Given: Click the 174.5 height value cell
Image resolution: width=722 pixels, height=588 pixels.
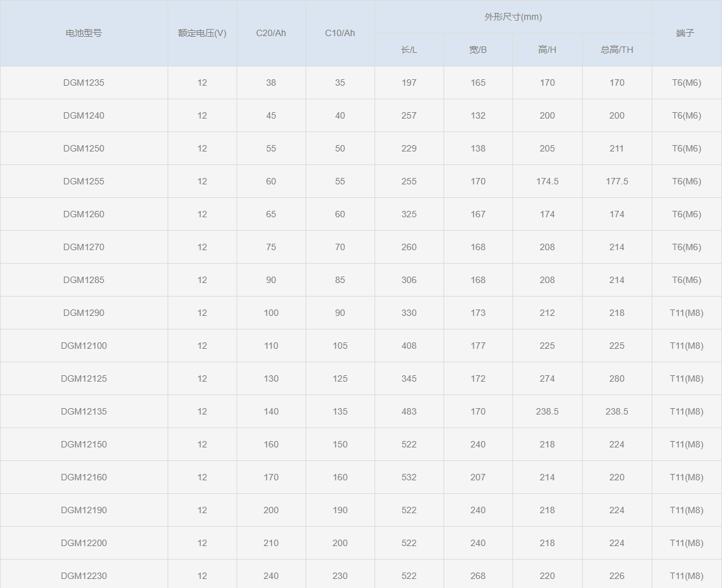Looking at the screenshot, I should (x=547, y=181).
